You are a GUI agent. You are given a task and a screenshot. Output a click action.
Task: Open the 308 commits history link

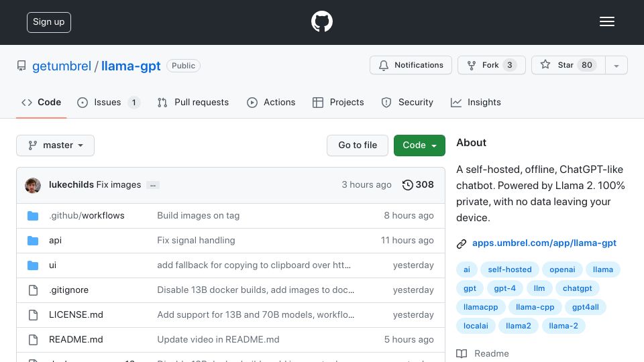pyautogui.click(x=418, y=185)
